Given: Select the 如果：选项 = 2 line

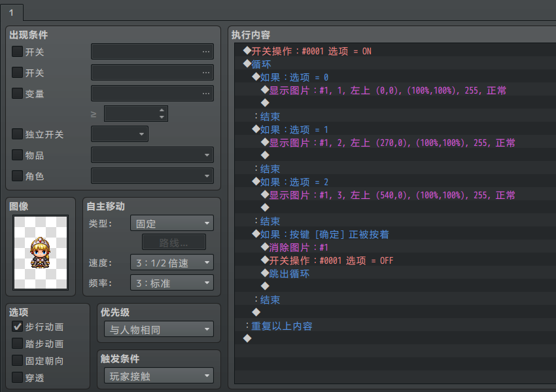Looking at the screenshot, I should [x=395, y=182].
